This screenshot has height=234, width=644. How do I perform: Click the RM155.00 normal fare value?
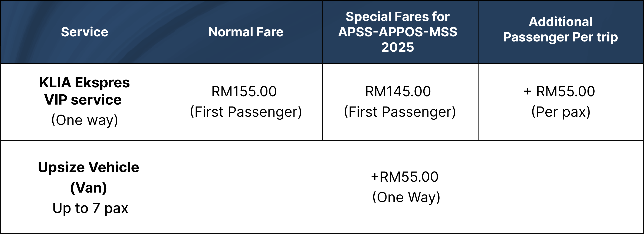pyautogui.click(x=244, y=91)
